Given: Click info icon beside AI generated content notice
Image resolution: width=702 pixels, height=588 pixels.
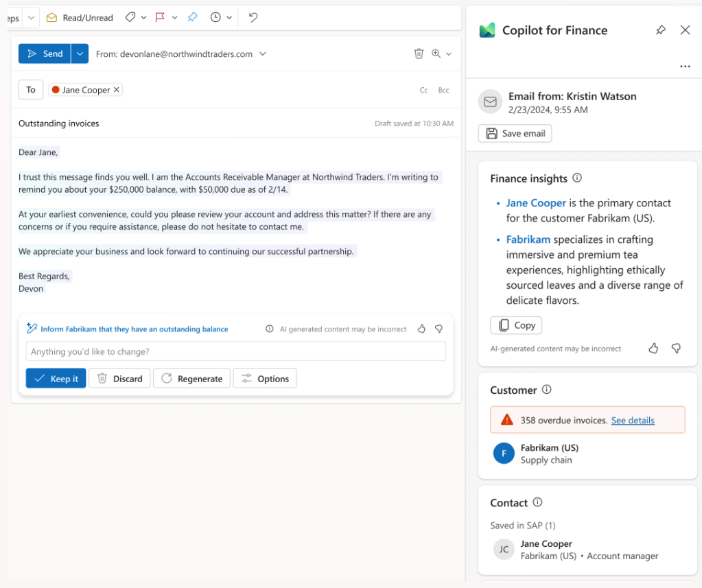Looking at the screenshot, I should pyautogui.click(x=269, y=329).
